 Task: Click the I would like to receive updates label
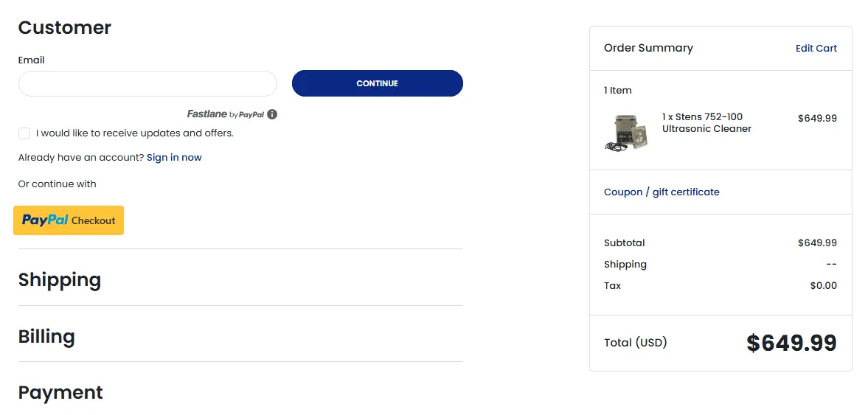point(135,133)
